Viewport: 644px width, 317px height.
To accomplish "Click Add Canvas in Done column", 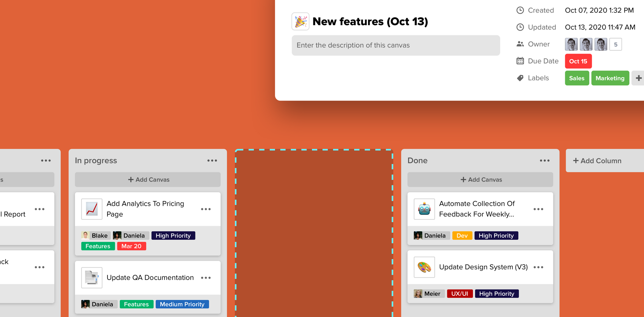I will click(480, 179).
